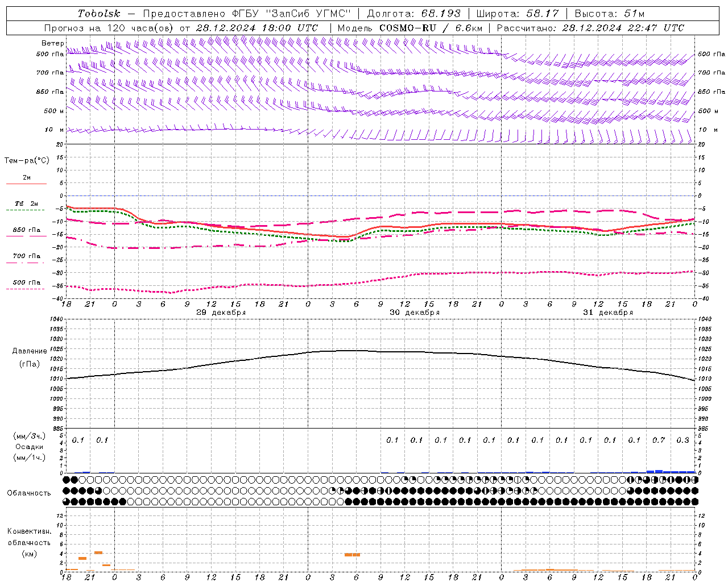Click the "(мм/3ч.)" precipitation unit label
Screen dimensions: 728x582
29,436
